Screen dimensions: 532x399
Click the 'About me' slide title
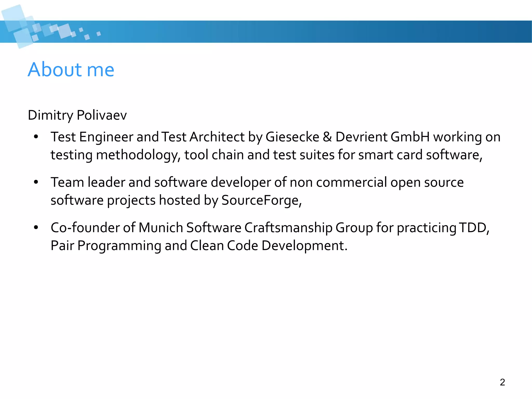click(71, 69)
